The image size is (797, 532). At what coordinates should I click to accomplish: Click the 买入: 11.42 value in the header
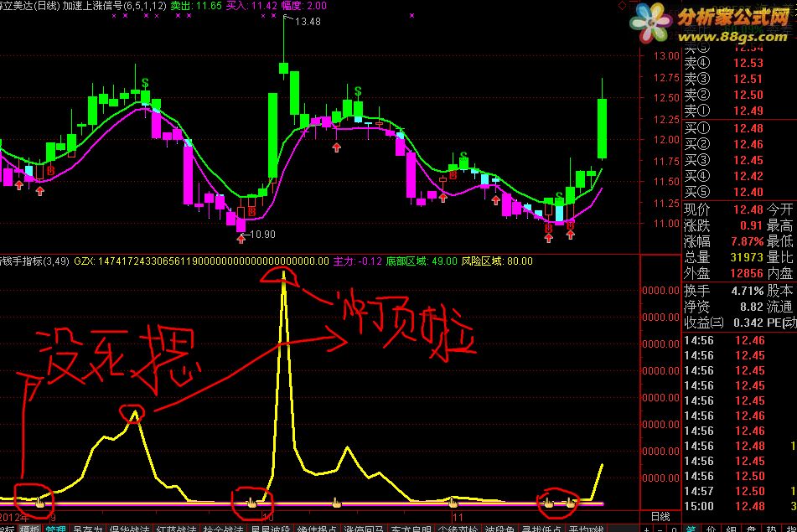(251, 6)
